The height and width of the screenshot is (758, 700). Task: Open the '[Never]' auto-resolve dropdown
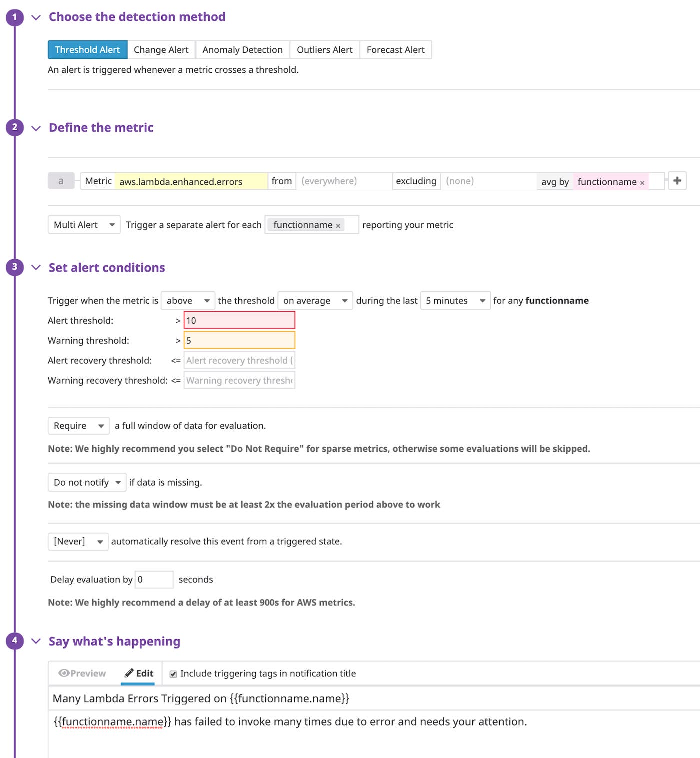pos(77,541)
